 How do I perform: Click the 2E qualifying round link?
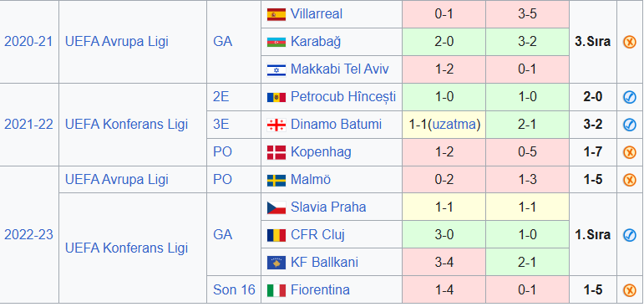(x=221, y=97)
